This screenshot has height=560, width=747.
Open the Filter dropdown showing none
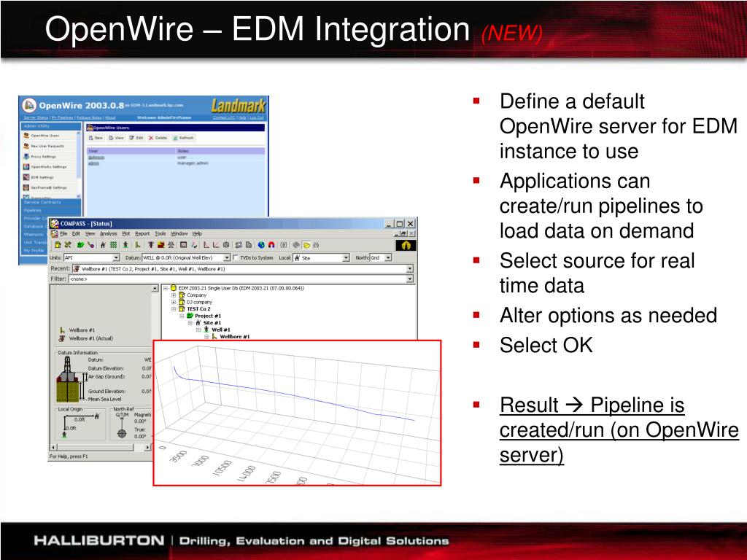[x=410, y=279]
